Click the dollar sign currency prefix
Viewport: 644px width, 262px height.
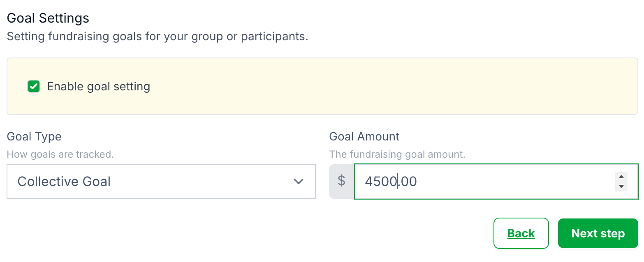pyautogui.click(x=341, y=182)
